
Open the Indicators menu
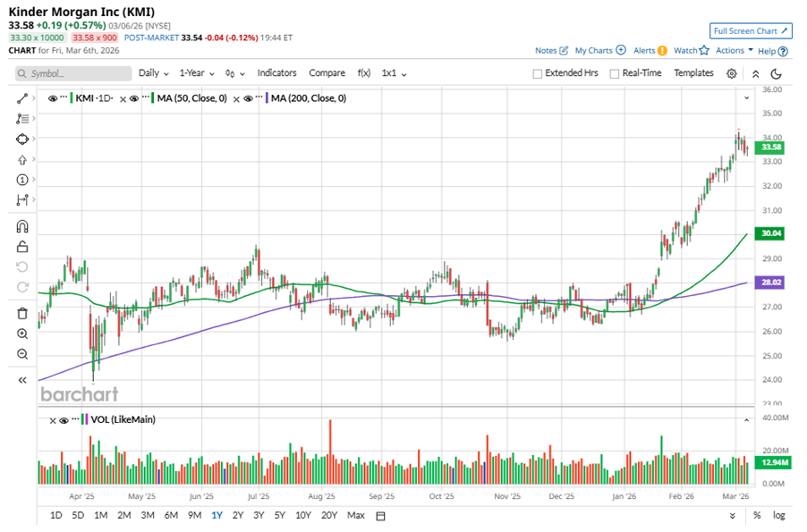coord(276,73)
